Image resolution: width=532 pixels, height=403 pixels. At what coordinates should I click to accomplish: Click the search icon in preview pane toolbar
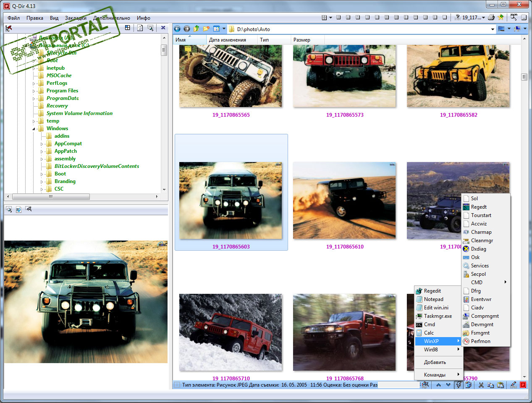click(x=8, y=209)
